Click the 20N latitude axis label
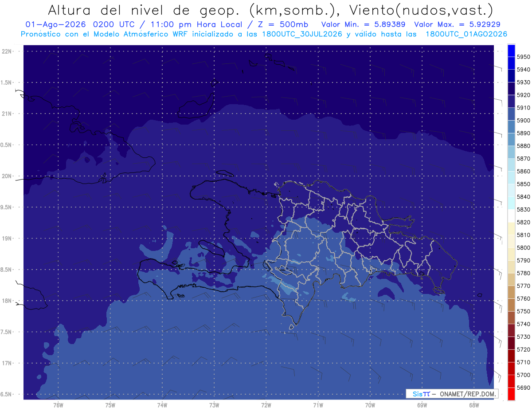Screen dimensions: 532x411 (x=7, y=176)
